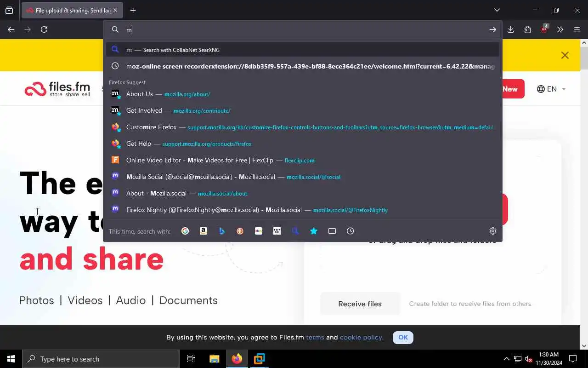Viewport: 588px width, 368px height.
Task: Search this time with eBay
Action: pos(259,231)
